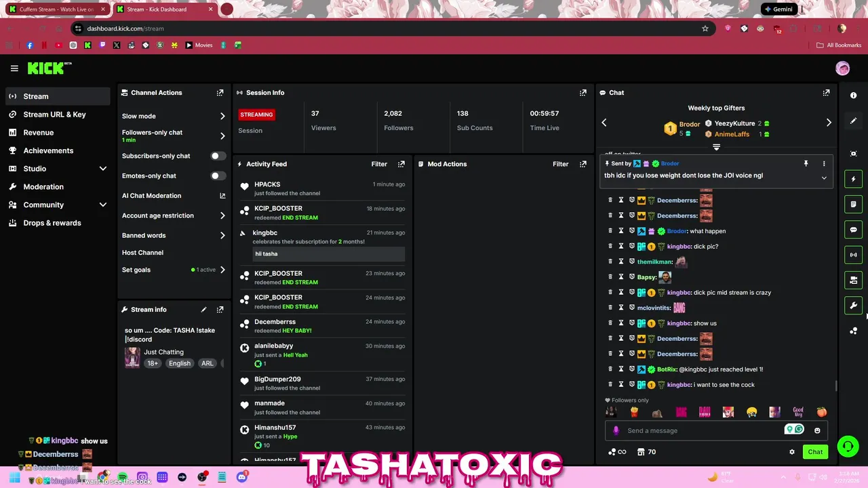The image size is (868, 488).
Task: Select the fries emote in quick emotes
Action: tap(635, 412)
